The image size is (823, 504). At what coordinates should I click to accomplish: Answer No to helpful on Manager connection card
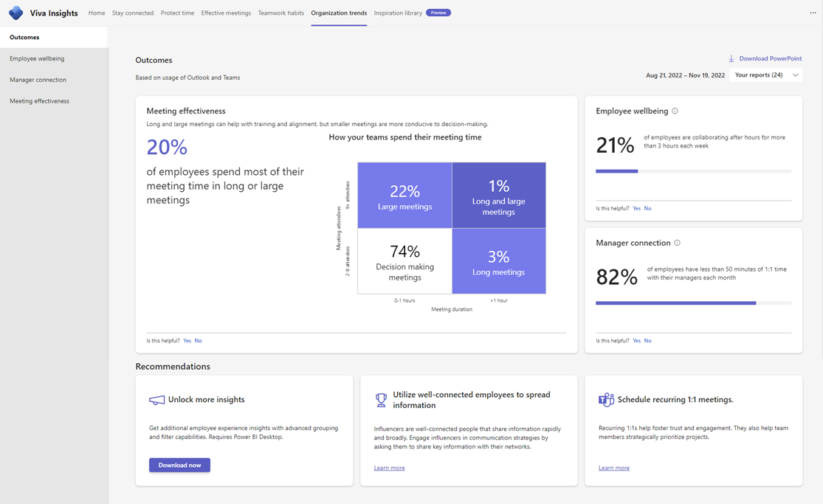point(647,341)
